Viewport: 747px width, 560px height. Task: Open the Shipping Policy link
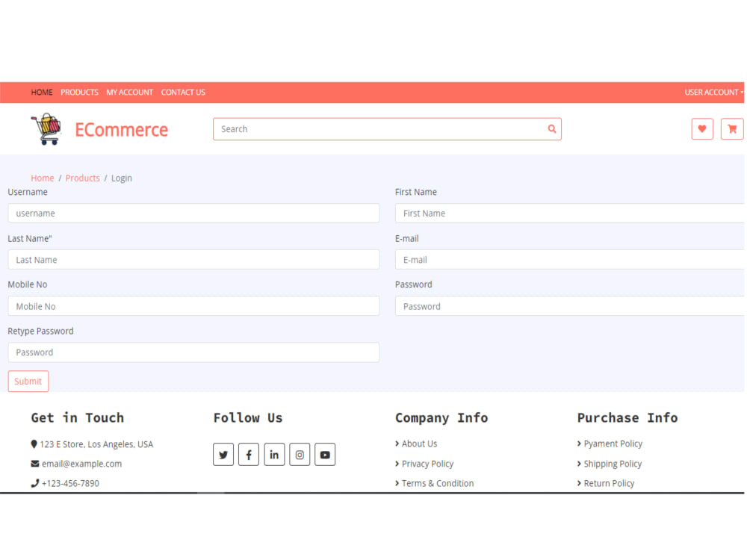pos(613,464)
